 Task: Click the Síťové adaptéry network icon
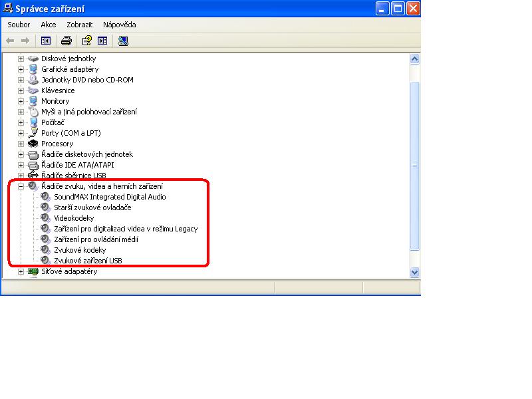click(x=33, y=271)
